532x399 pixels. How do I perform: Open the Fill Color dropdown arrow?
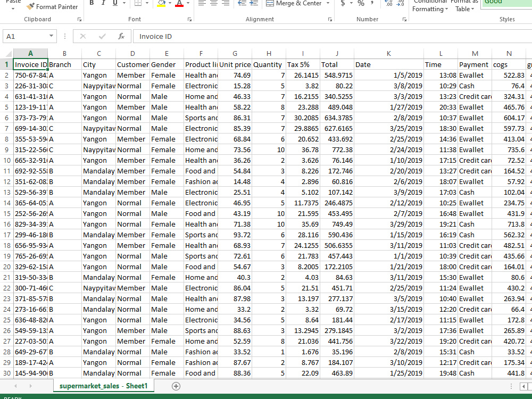pos(170,3)
